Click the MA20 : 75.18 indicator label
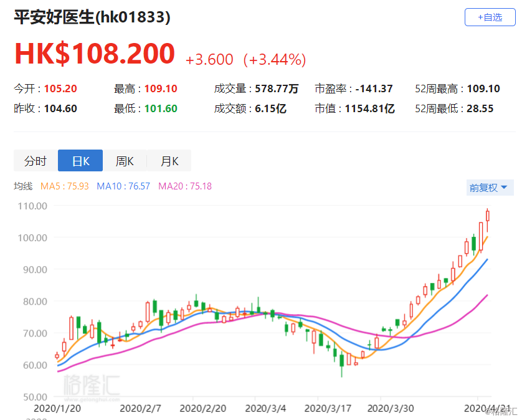Screen dimensions: 522x420 [x=185, y=186]
